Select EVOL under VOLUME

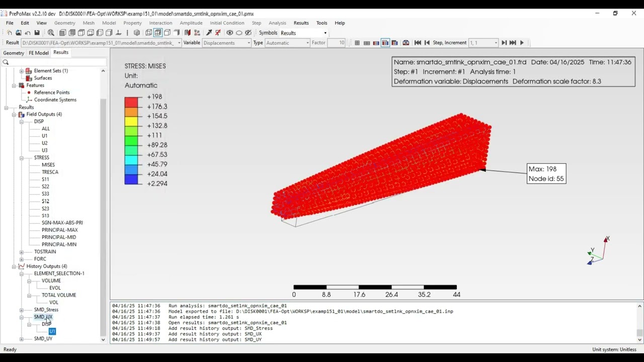coord(55,288)
